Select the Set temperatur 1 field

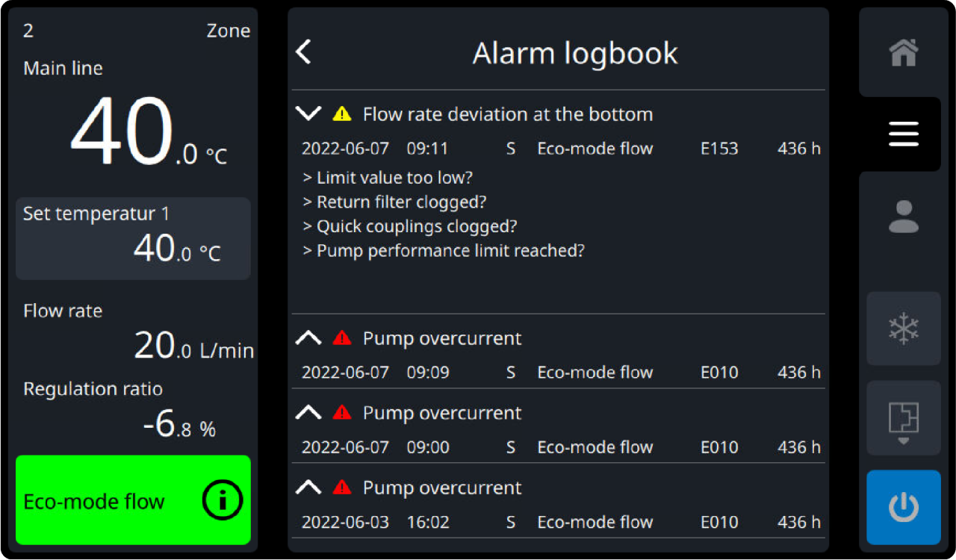[133, 238]
